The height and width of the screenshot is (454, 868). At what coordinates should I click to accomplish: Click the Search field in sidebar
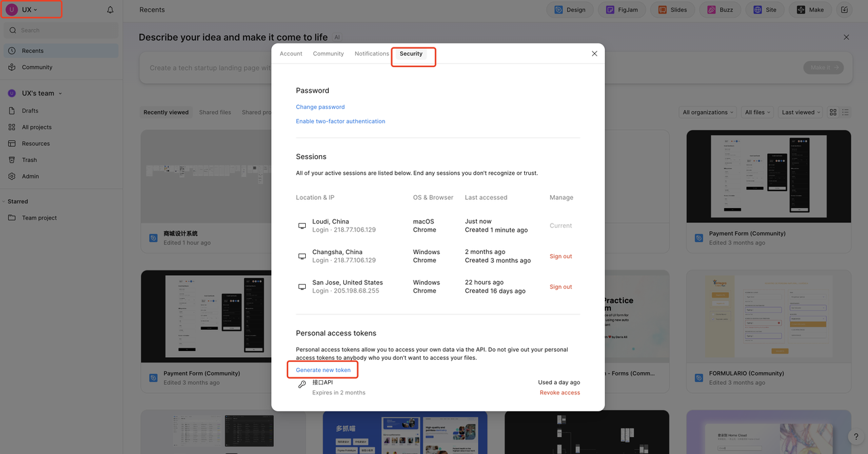[x=61, y=30]
